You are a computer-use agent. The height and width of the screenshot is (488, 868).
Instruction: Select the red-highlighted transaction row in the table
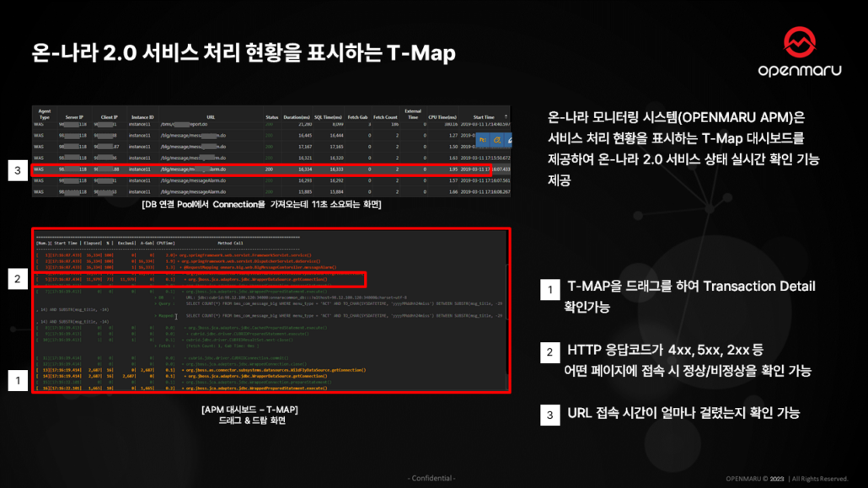(253, 169)
